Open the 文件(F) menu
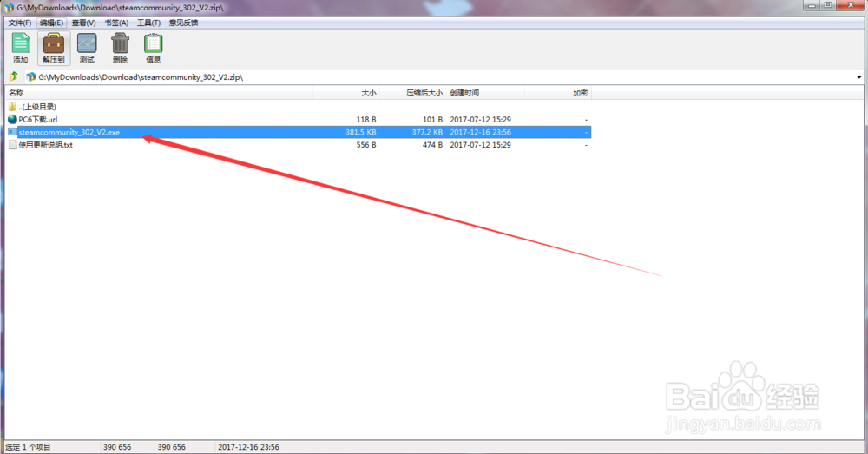 click(x=19, y=23)
